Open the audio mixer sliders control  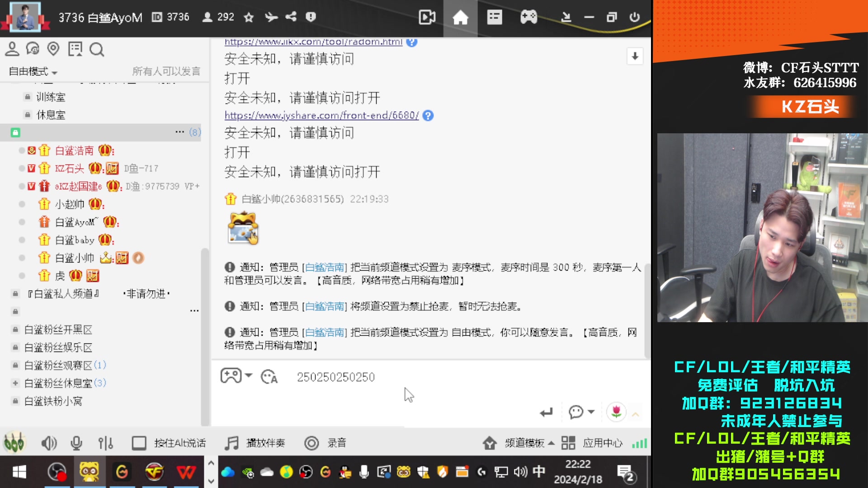tap(104, 443)
